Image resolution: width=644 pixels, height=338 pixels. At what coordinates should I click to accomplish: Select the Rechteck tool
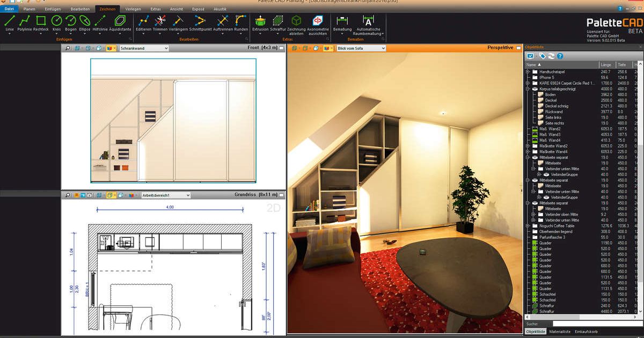pyautogui.click(x=41, y=23)
